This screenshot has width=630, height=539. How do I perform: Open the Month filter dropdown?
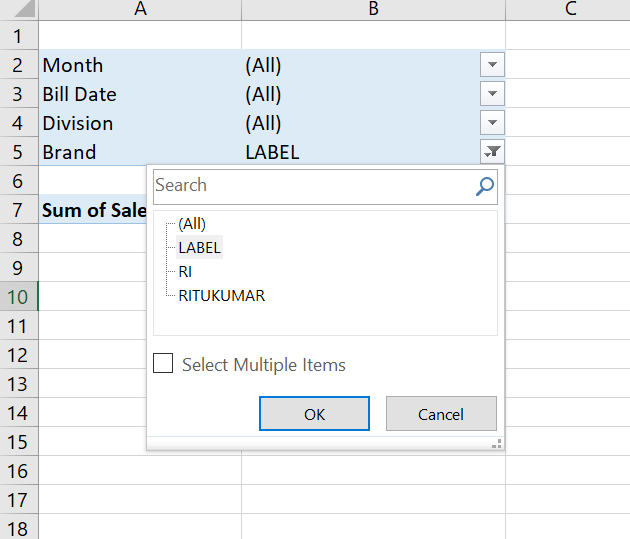coord(492,64)
